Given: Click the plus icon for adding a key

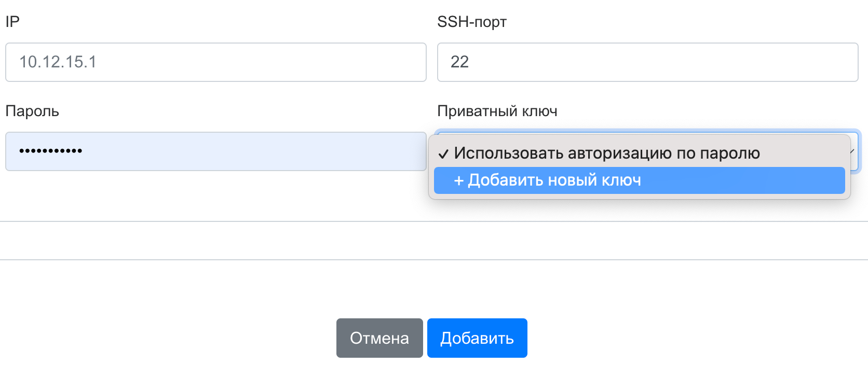Looking at the screenshot, I should click(x=458, y=180).
